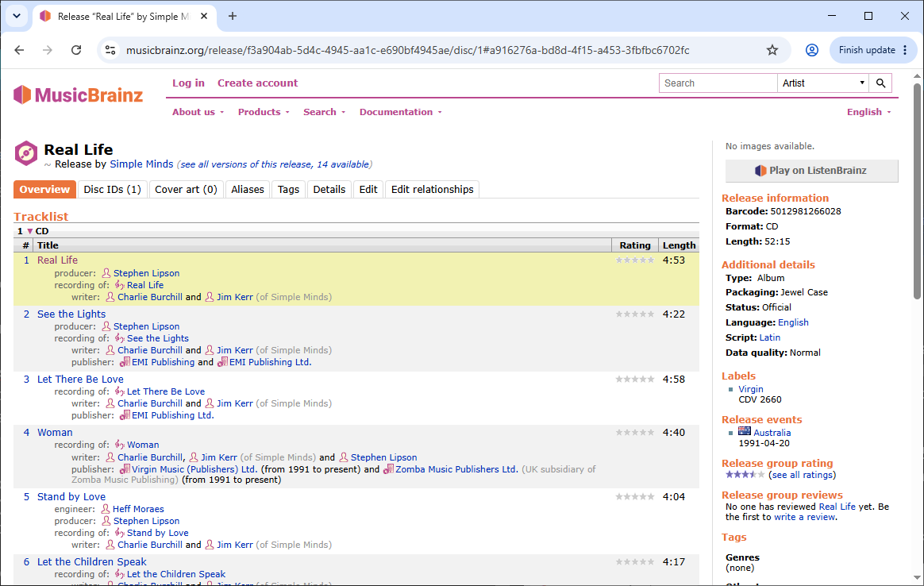The image size is (924, 586).
Task: Click the label icon beside Zomba Music Publishers
Action: pos(387,469)
